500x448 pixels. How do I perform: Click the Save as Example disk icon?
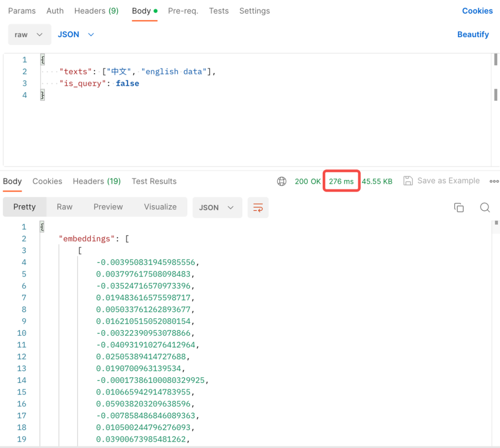[x=408, y=181]
